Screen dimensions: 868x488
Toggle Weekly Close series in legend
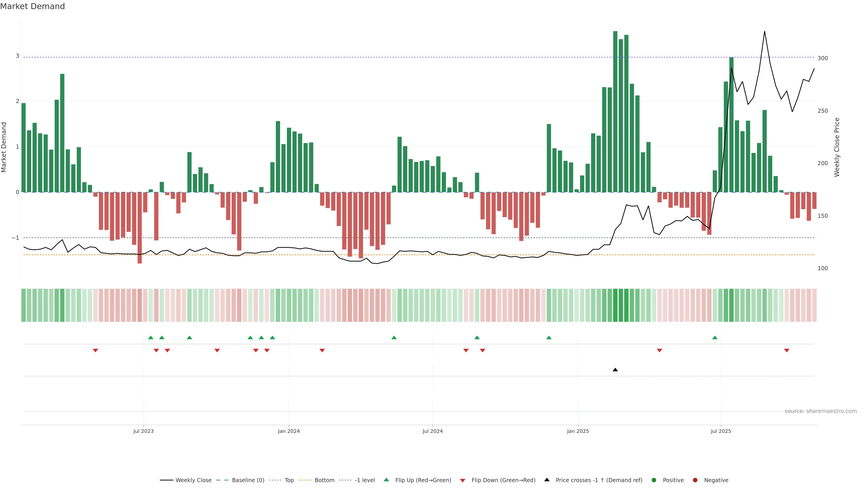click(193, 480)
